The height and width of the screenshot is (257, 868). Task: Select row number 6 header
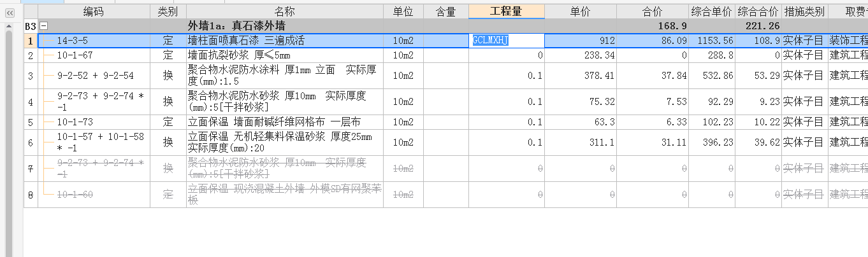[x=31, y=142]
